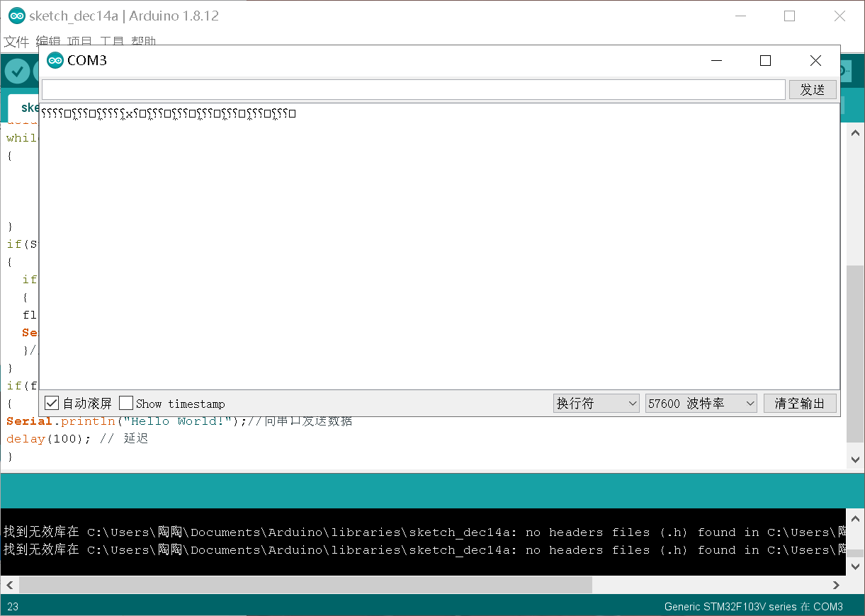Click the Arduino logo in main window title bar
This screenshot has height=616, width=865.
16,16
